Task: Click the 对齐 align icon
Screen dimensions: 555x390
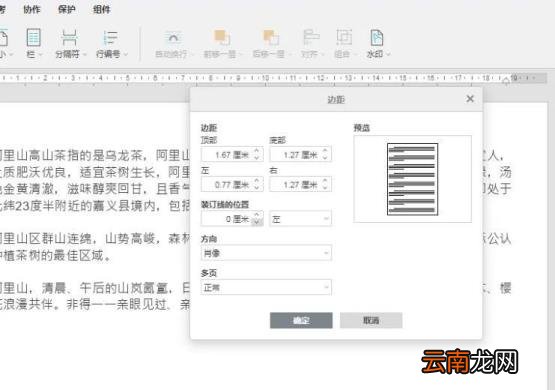Action: (311, 37)
